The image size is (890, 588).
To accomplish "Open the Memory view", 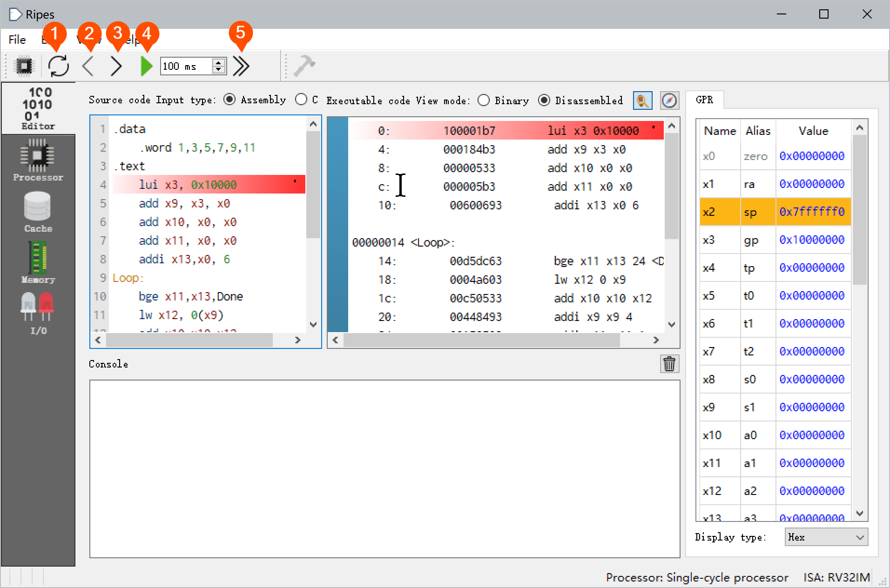I will tap(38, 262).
